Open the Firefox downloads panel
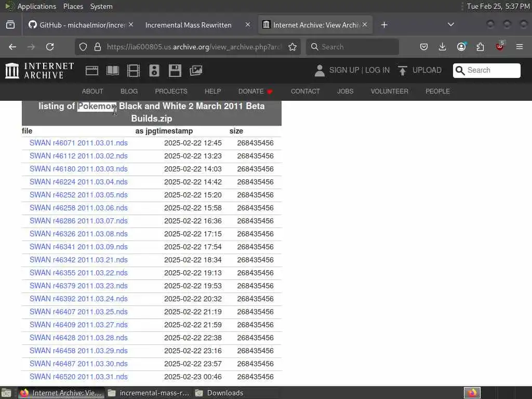532x399 pixels. click(443, 47)
